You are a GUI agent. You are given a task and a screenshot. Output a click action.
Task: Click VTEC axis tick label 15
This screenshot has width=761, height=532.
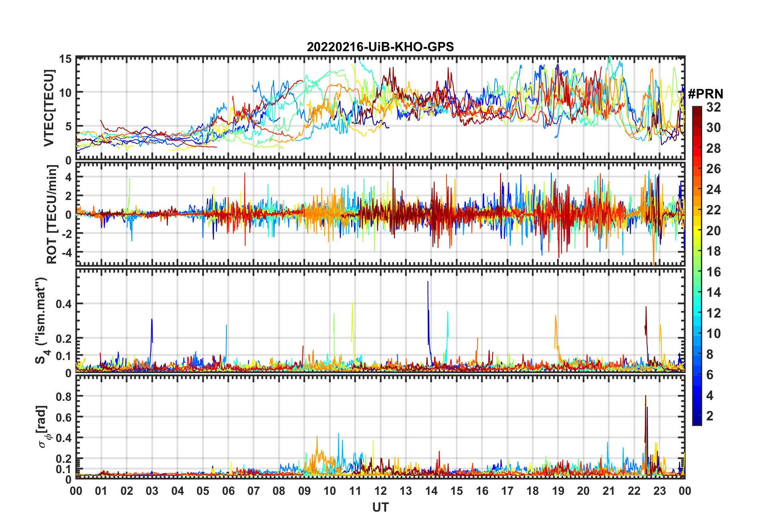point(66,60)
